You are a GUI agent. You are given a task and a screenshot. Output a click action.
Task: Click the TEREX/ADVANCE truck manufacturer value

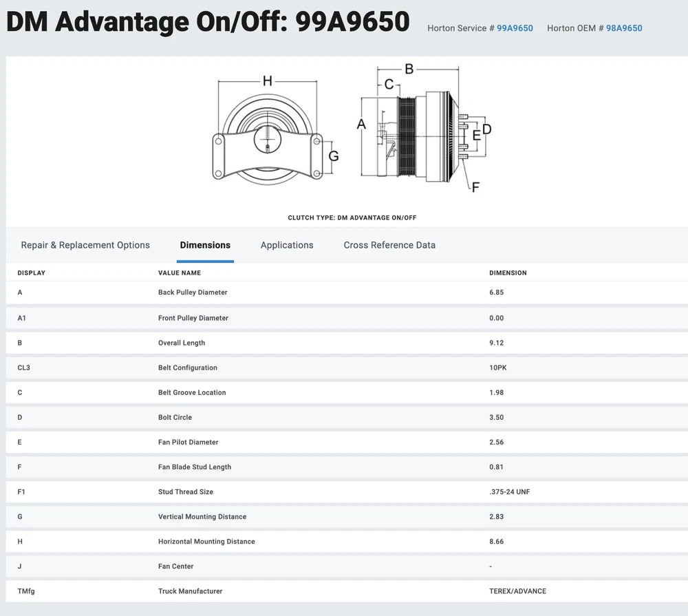(x=517, y=591)
